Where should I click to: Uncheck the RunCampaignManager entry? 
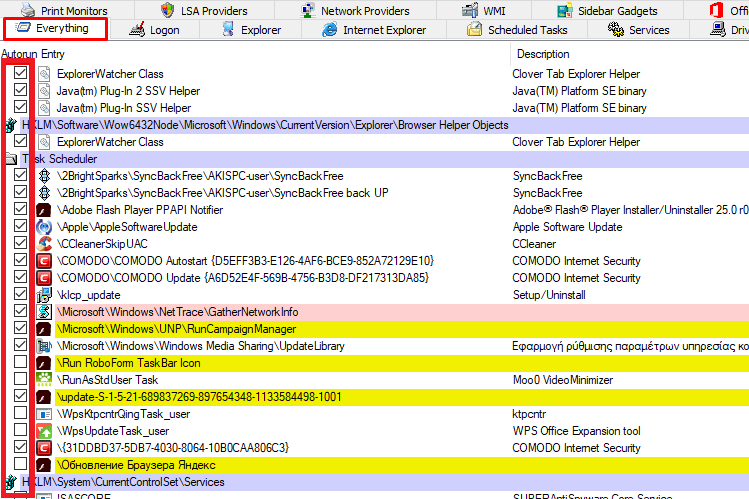pos(21,328)
